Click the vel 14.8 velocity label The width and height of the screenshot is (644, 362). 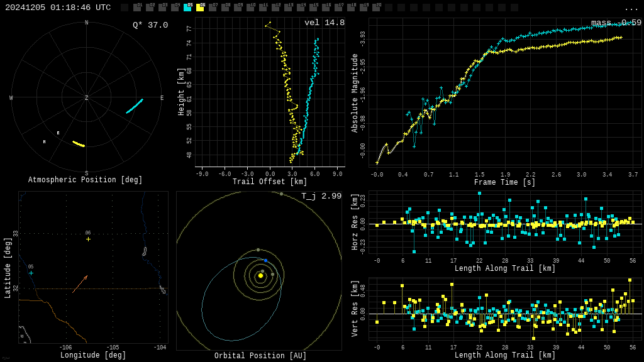(x=324, y=23)
